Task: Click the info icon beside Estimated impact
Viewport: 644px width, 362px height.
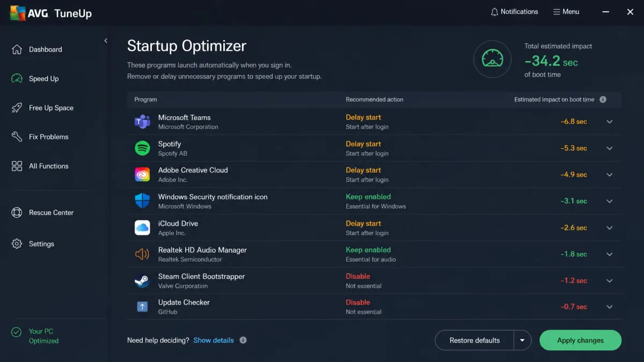Action: click(x=603, y=99)
